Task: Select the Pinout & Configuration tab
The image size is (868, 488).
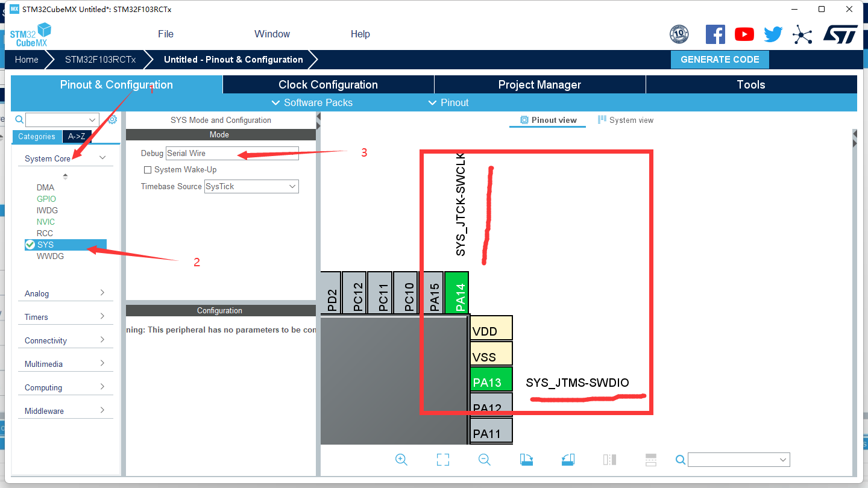Action: pyautogui.click(x=116, y=84)
